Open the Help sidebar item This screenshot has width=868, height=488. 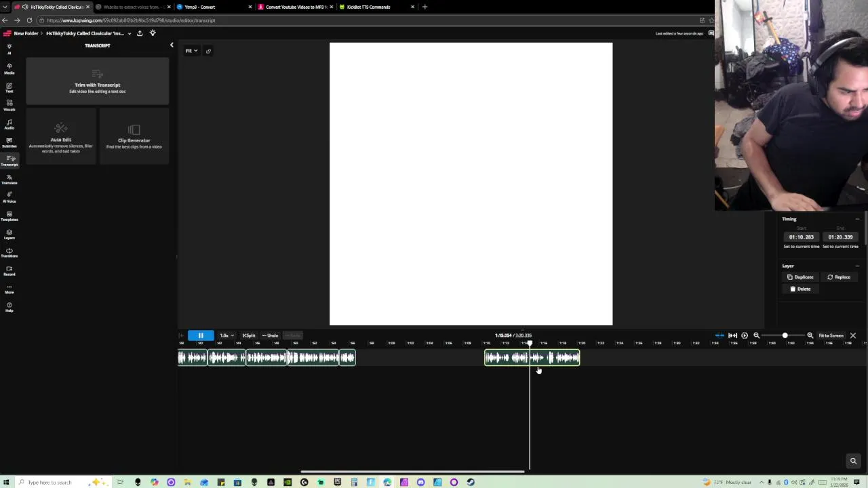click(x=9, y=307)
